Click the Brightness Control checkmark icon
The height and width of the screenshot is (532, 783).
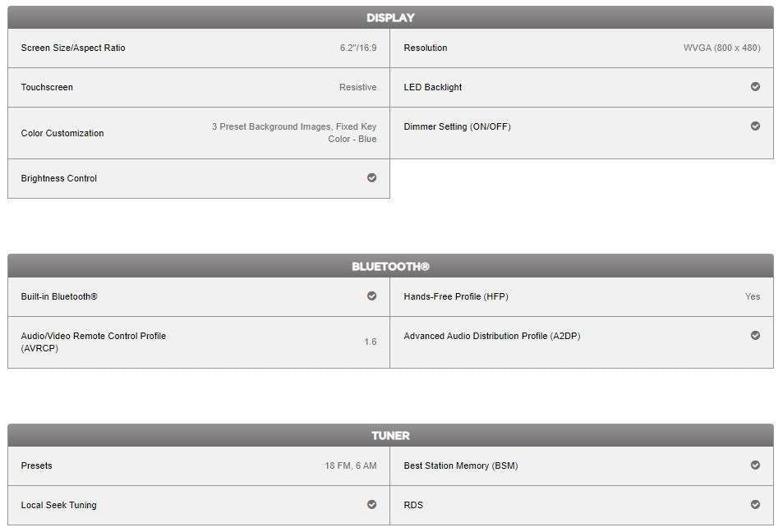pos(371,178)
